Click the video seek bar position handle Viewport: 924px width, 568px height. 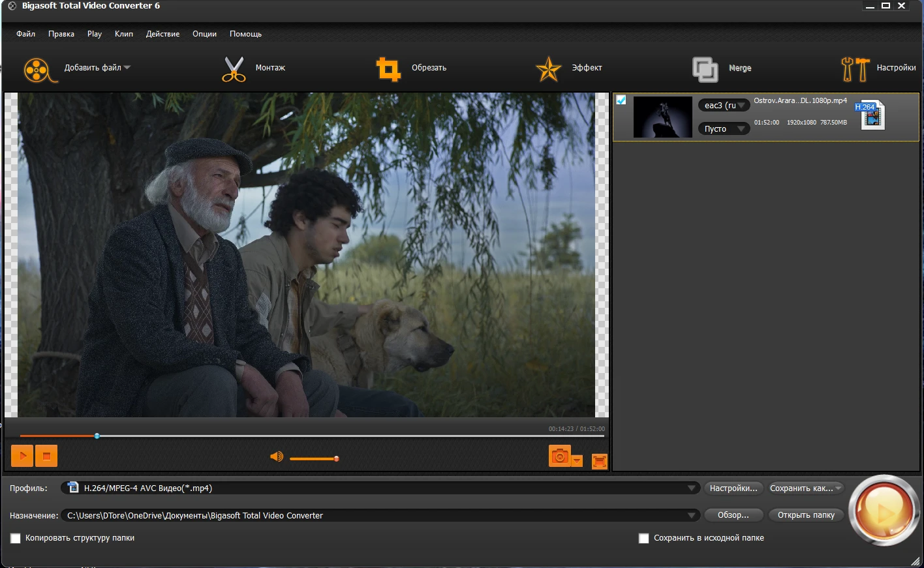tap(97, 436)
